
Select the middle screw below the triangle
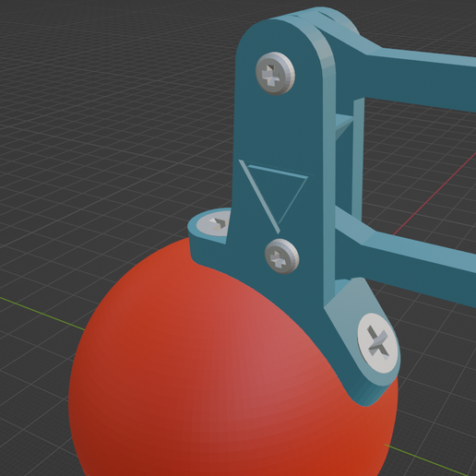pos(281,256)
